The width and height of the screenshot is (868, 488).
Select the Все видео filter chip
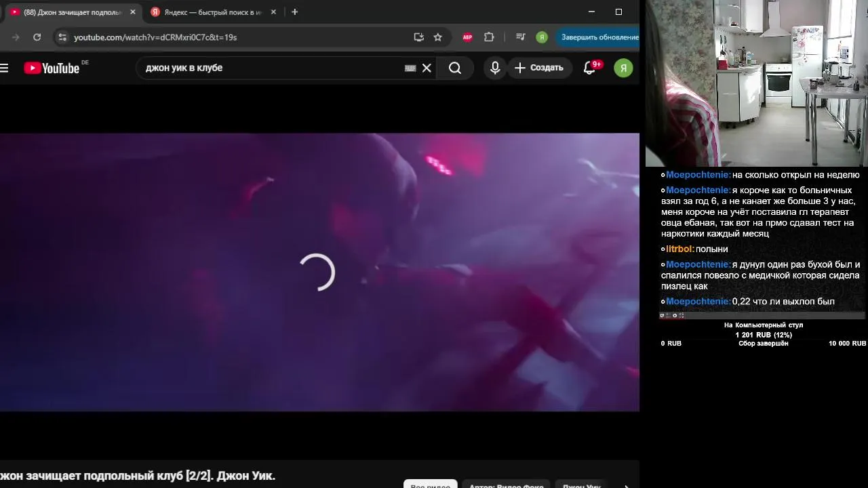point(430,485)
